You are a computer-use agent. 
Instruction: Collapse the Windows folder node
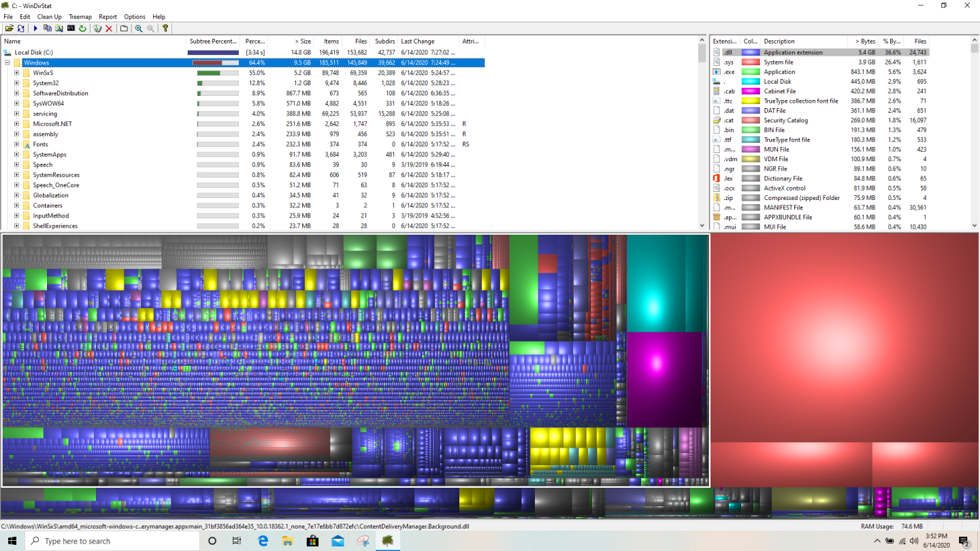tap(7, 63)
